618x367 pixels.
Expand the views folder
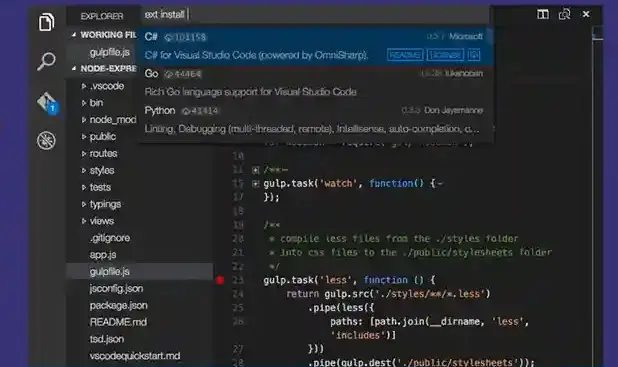coord(84,221)
